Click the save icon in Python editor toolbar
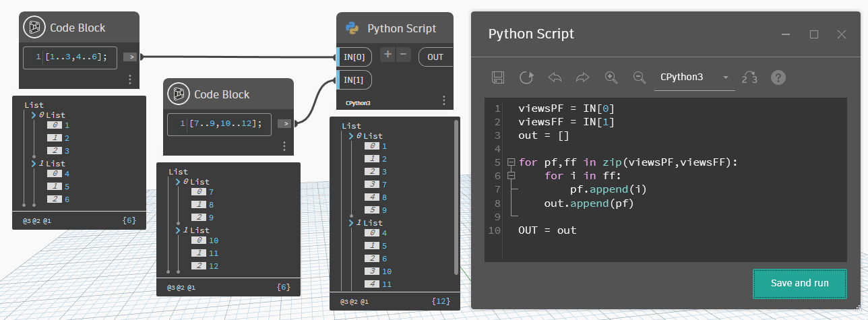 498,77
